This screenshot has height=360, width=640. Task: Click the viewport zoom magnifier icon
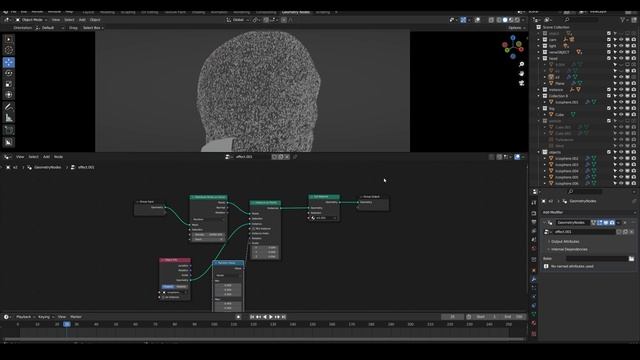(521, 64)
